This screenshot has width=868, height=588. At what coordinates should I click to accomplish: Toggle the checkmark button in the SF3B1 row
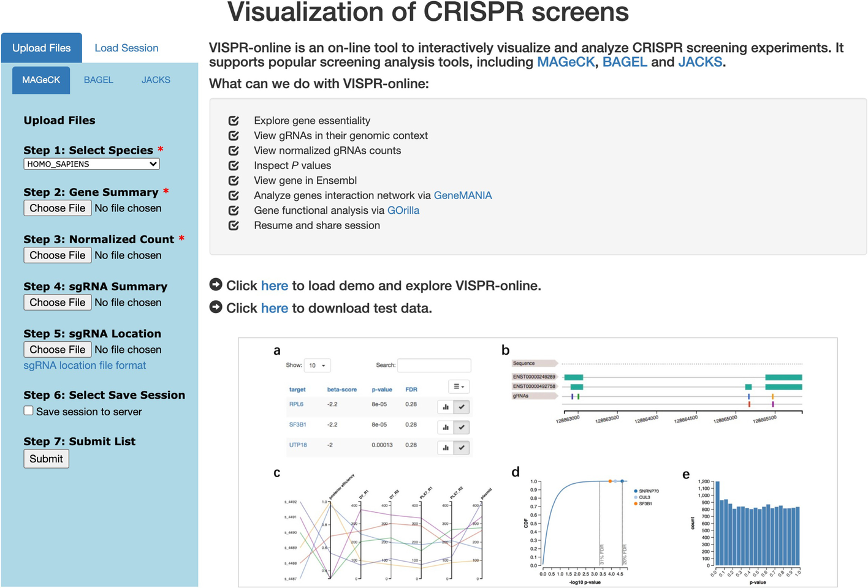(x=462, y=427)
